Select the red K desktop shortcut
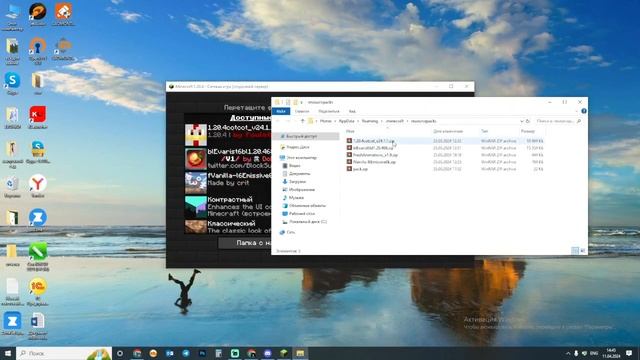The height and width of the screenshot is (360, 640). point(38,117)
